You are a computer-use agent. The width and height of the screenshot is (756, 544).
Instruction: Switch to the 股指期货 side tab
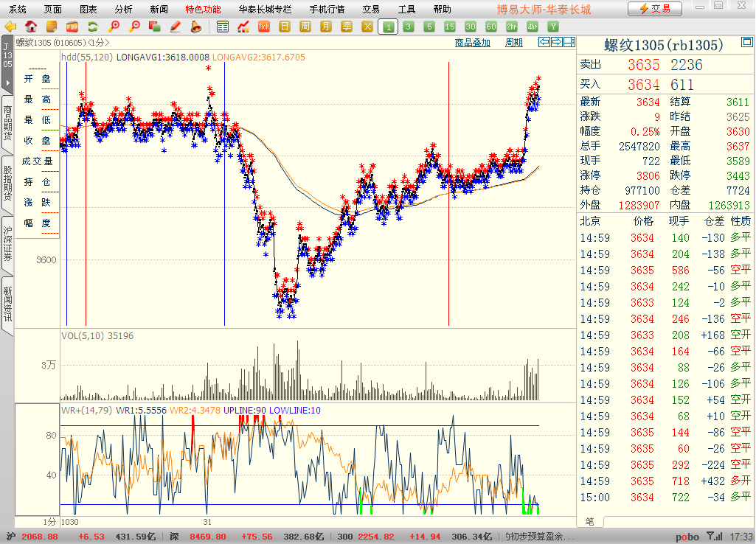coord(7,183)
